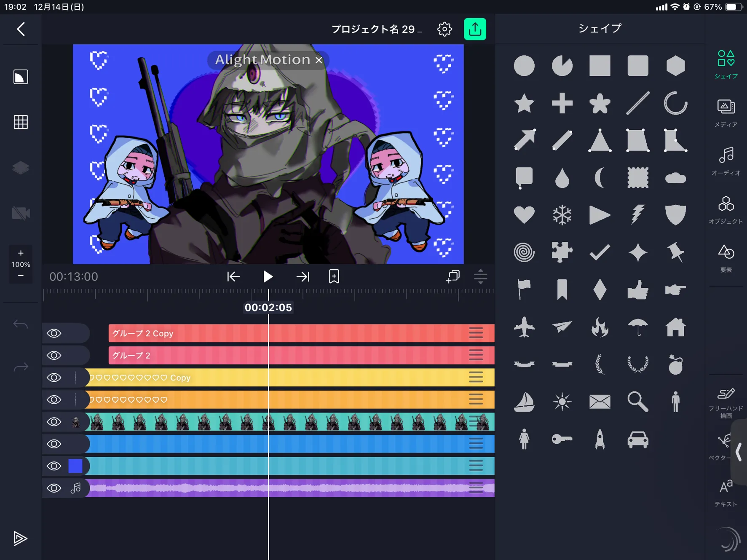Screen dimensions: 747x560
Task: Add the checkmark shape
Action: 600,252
